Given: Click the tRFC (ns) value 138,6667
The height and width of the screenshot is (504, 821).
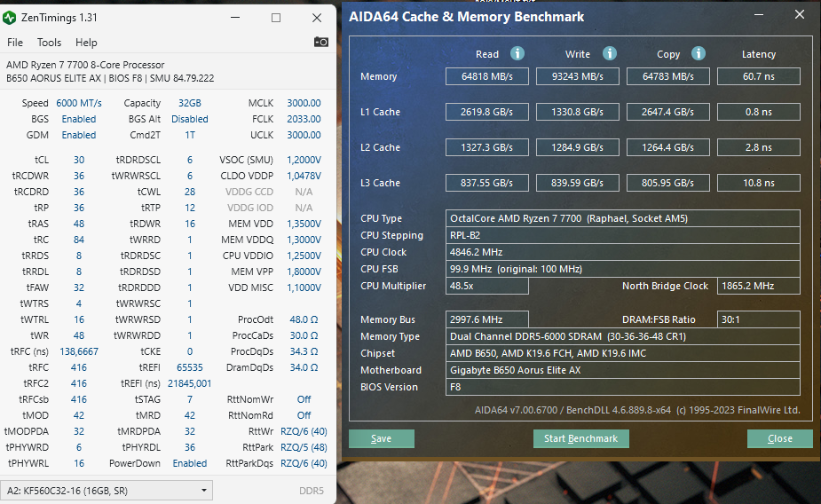Looking at the screenshot, I should click(79, 351).
